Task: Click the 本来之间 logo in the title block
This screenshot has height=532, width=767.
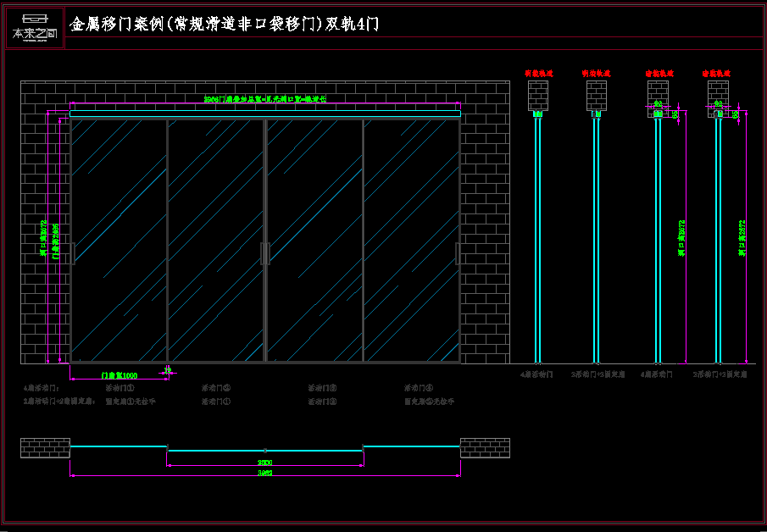Action: (35, 28)
